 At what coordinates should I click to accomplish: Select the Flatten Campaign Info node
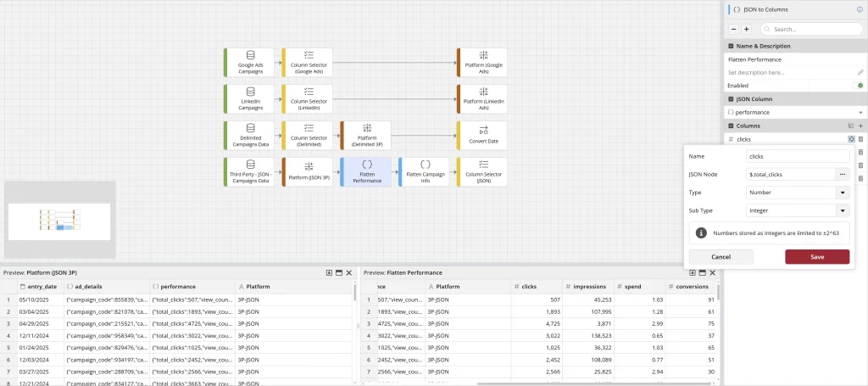(424, 171)
